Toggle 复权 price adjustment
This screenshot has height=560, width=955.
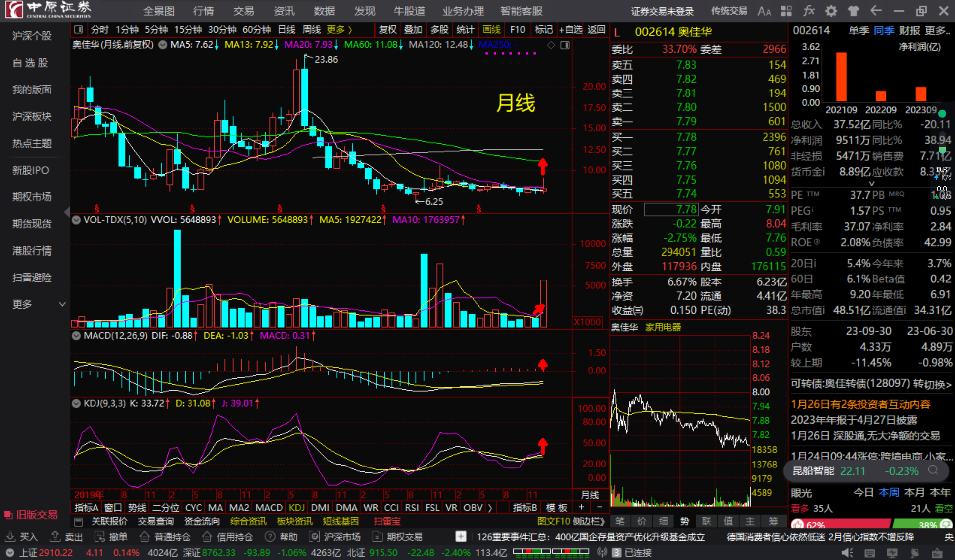[387, 30]
